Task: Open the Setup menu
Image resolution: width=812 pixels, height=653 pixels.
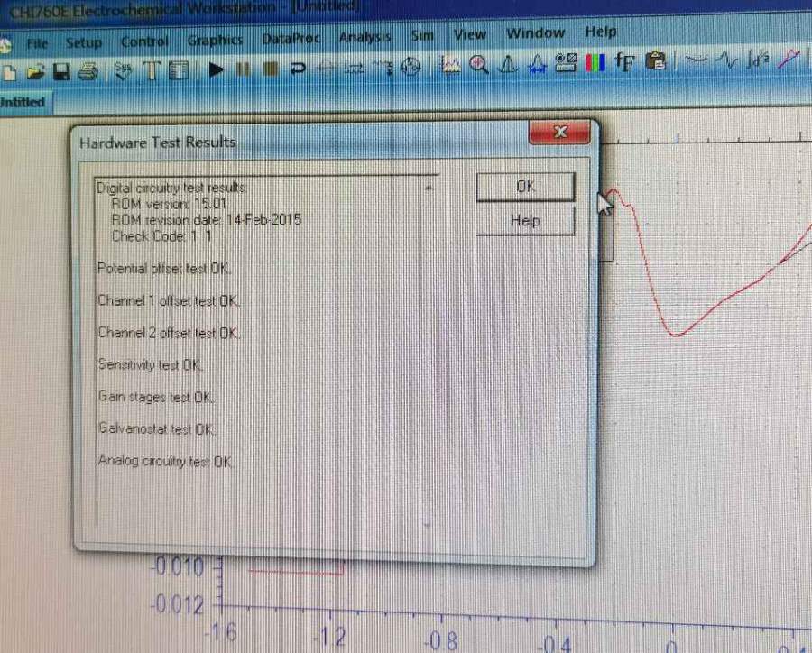Action: pyautogui.click(x=84, y=42)
